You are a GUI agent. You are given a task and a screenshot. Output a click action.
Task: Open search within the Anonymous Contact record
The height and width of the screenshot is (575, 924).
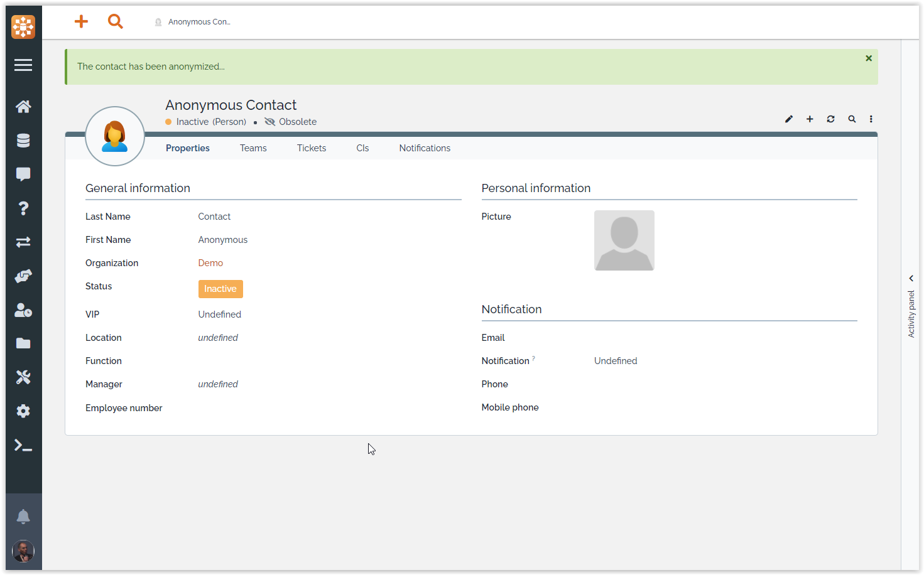pyautogui.click(x=852, y=119)
